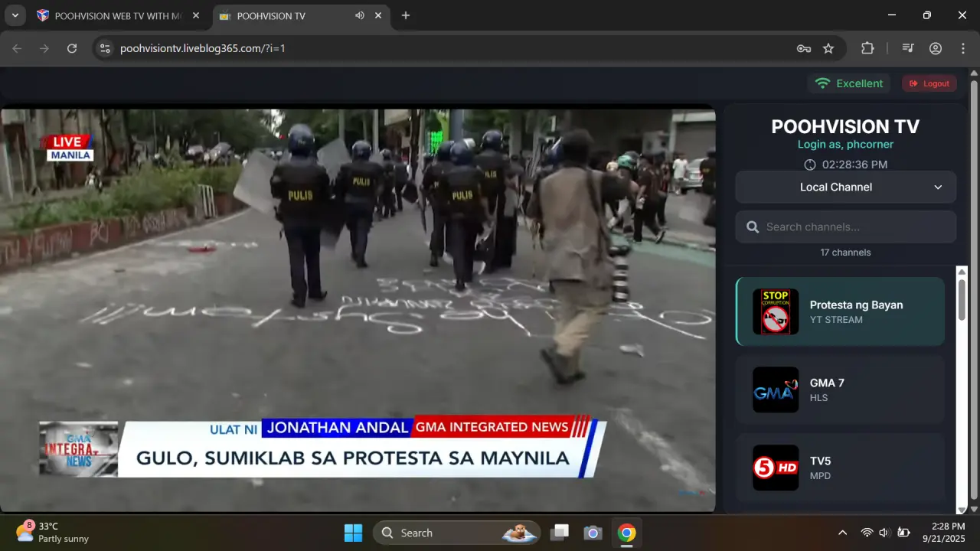Viewport: 980px width, 551px height.
Task: Open the saved passwords key icon
Action: 804,48
